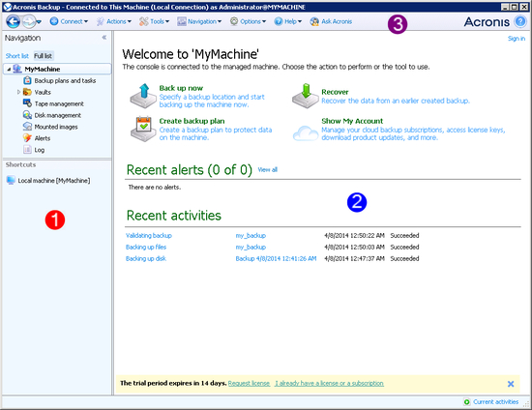Open the Navigation menu in toolbar
This screenshot has height=410, width=532.
coord(199,21)
